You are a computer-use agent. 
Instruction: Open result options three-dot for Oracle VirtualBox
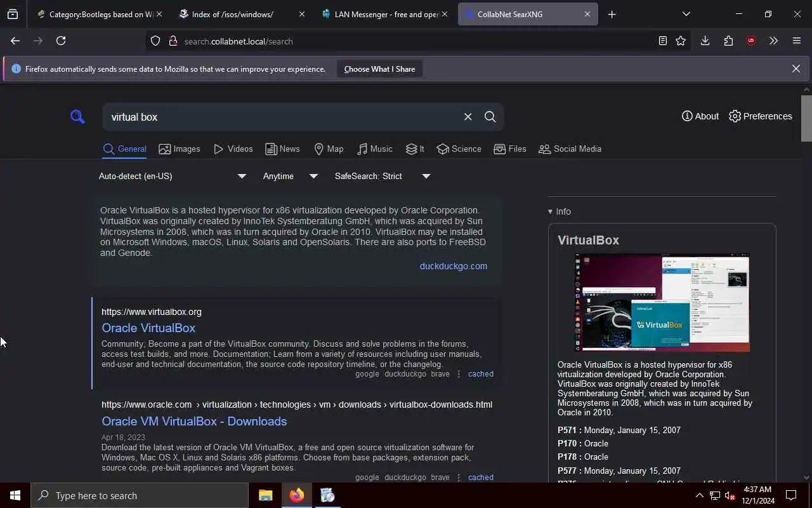coord(459,374)
